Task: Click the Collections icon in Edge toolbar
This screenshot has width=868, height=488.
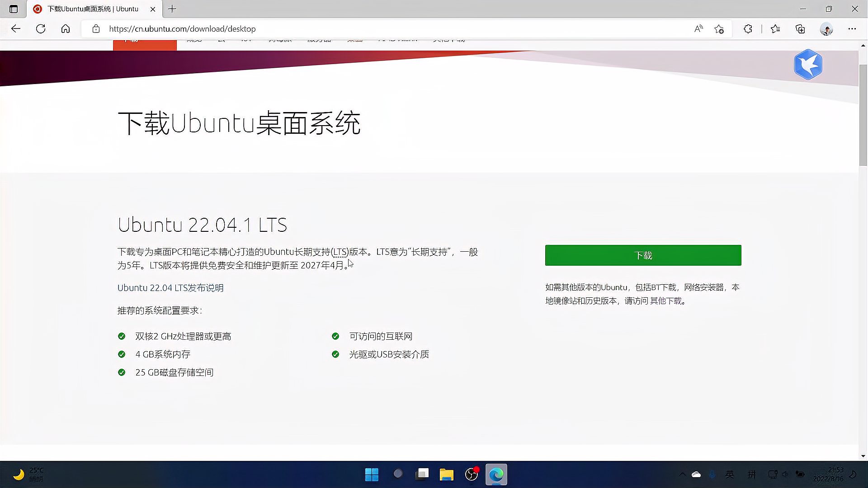Action: 800,28
